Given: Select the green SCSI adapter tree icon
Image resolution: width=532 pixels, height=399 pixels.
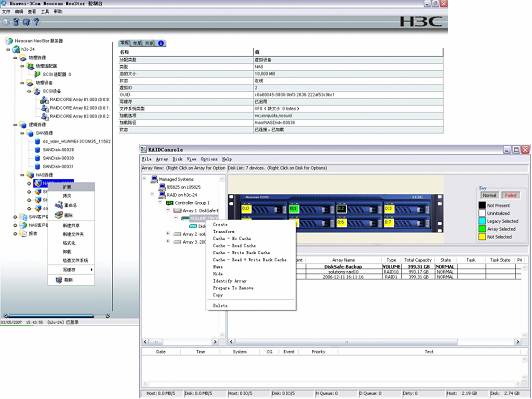Looking at the screenshot, I should (x=37, y=74).
